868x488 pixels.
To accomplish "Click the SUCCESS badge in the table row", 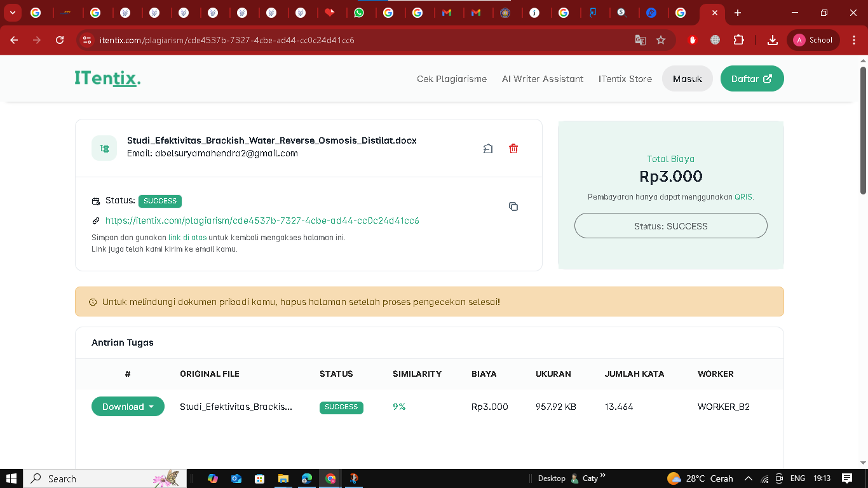I will pos(341,407).
